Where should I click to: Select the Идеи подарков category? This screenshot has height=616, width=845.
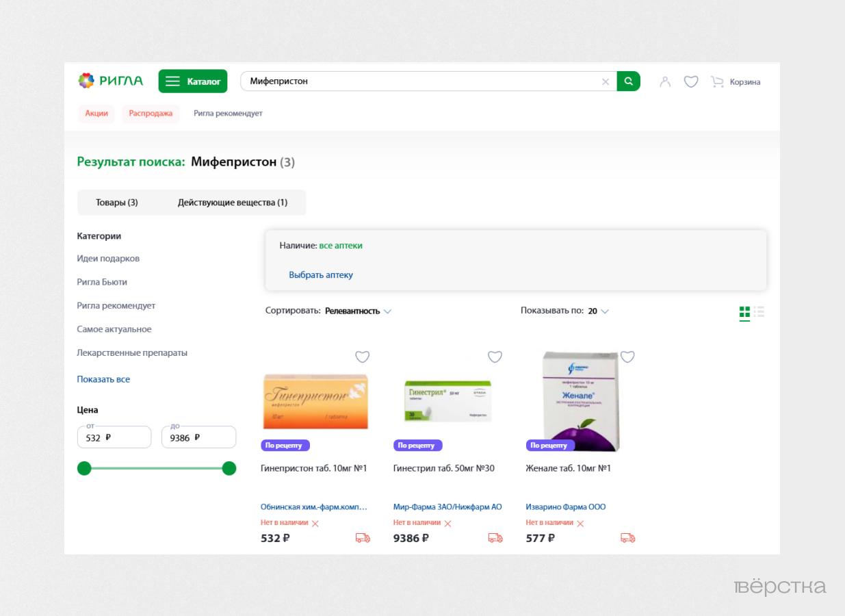pos(108,259)
